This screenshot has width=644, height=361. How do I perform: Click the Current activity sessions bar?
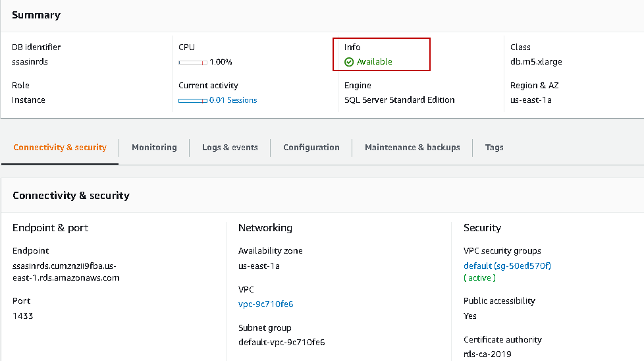click(192, 100)
